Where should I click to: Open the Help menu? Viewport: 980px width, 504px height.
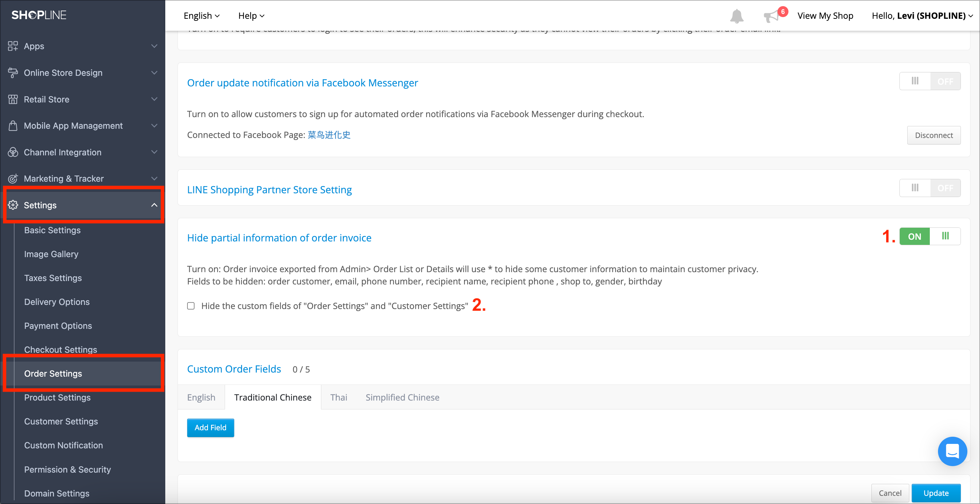(251, 16)
